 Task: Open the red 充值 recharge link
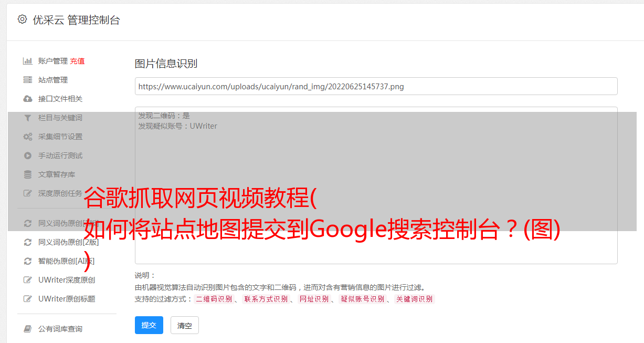click(77, 61)
